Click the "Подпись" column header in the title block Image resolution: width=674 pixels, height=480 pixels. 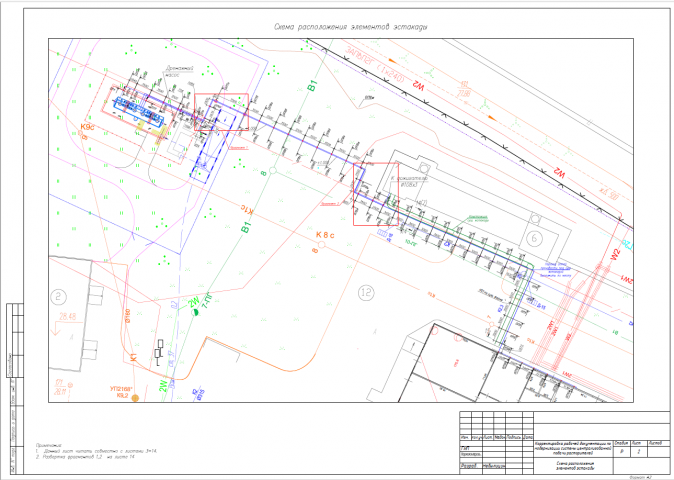click(514, 437)
